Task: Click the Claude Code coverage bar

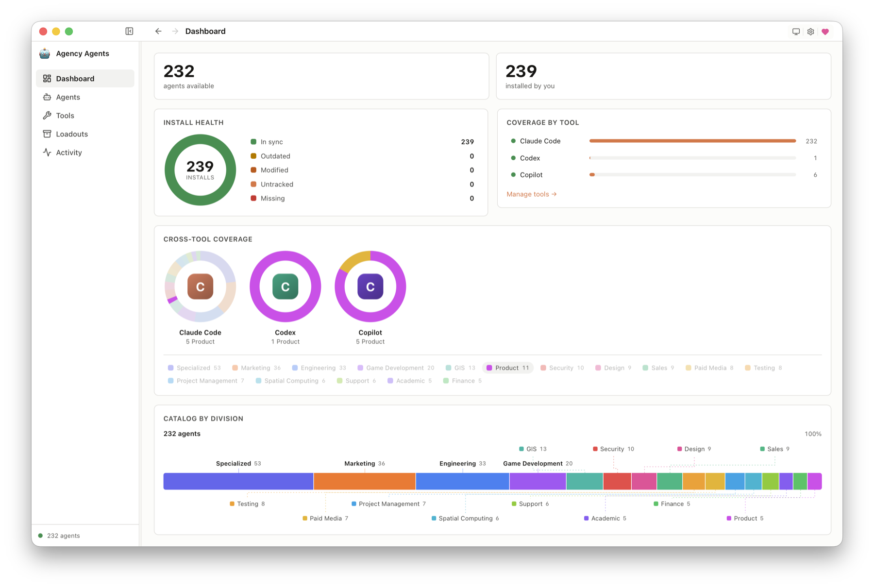Action: pyautogui.click(x=692, y=141)
